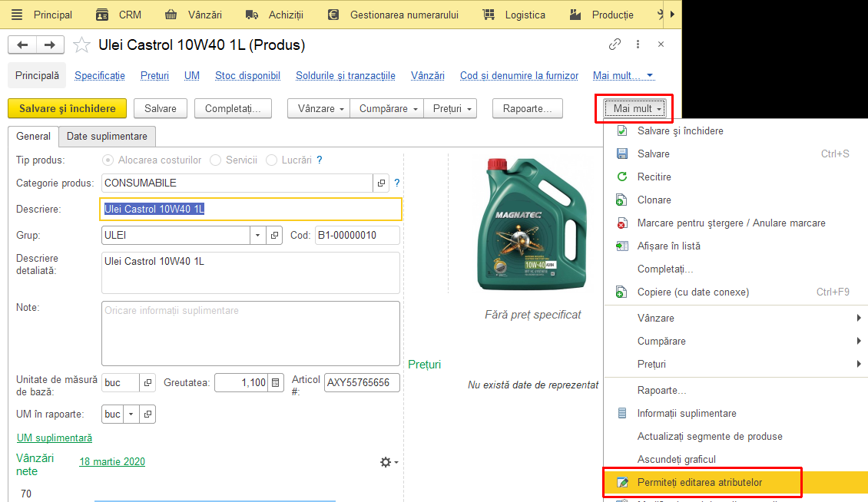Copy link to this product
Viewport: 868px width, 502px height.
(615, 45)
